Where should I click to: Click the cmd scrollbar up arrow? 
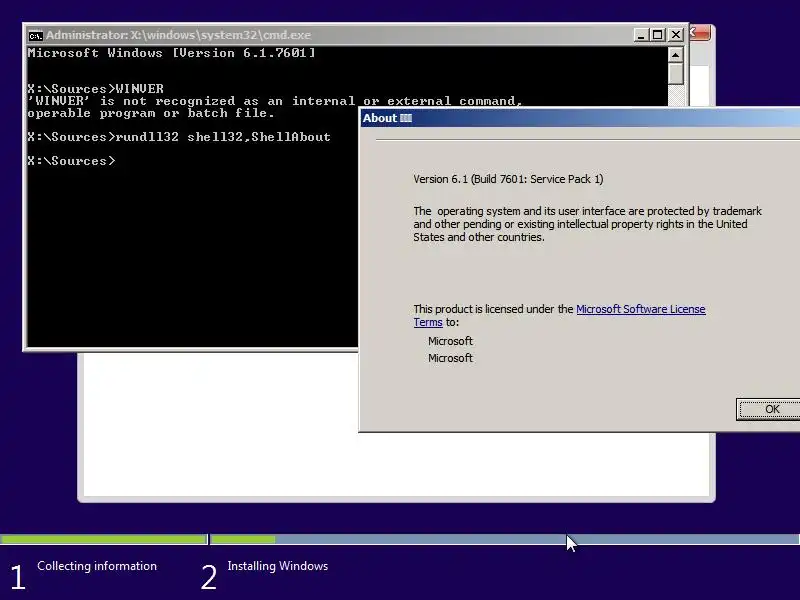[x=676, y=55]
